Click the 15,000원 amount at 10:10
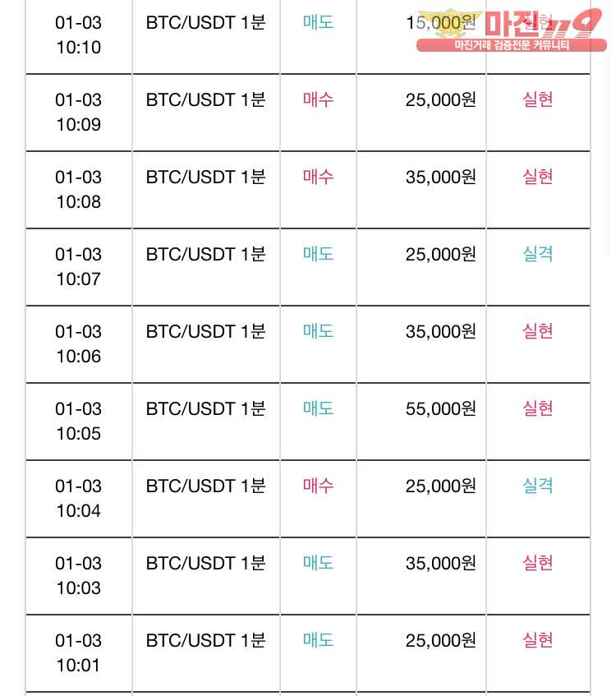This screenshot has height=696, width=616. pos(441,22)
